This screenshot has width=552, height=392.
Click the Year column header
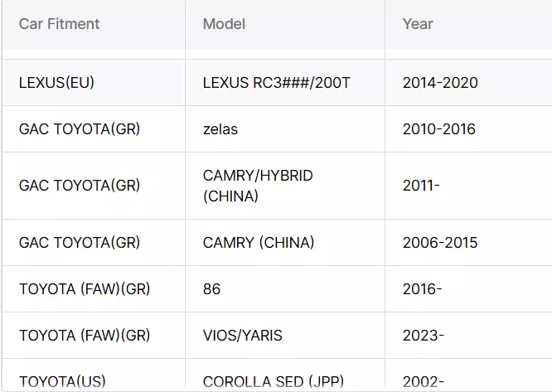tap(468, 24)
